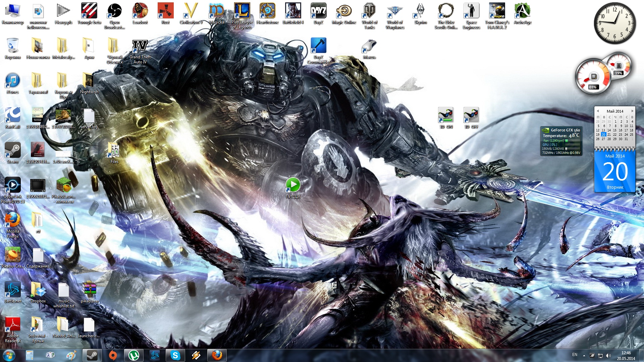Select the World of Tanks icon
This screenshot has height=362, width=644.
369,16
